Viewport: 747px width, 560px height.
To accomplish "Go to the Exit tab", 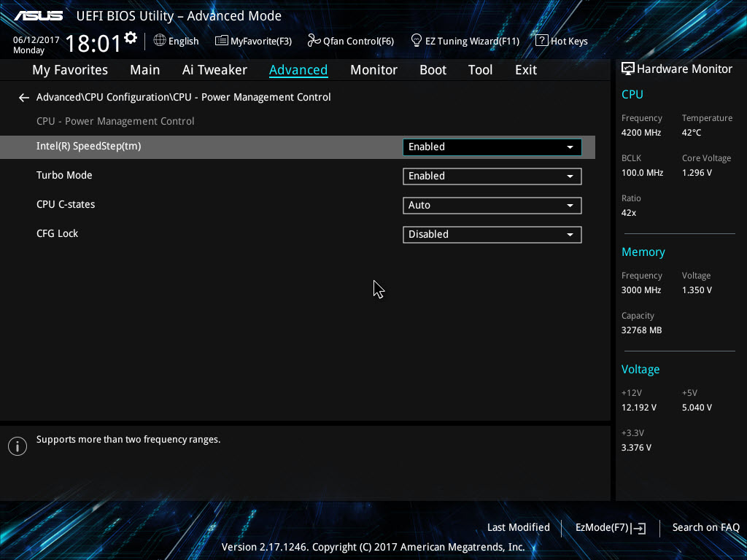I will tap(526, 70).
